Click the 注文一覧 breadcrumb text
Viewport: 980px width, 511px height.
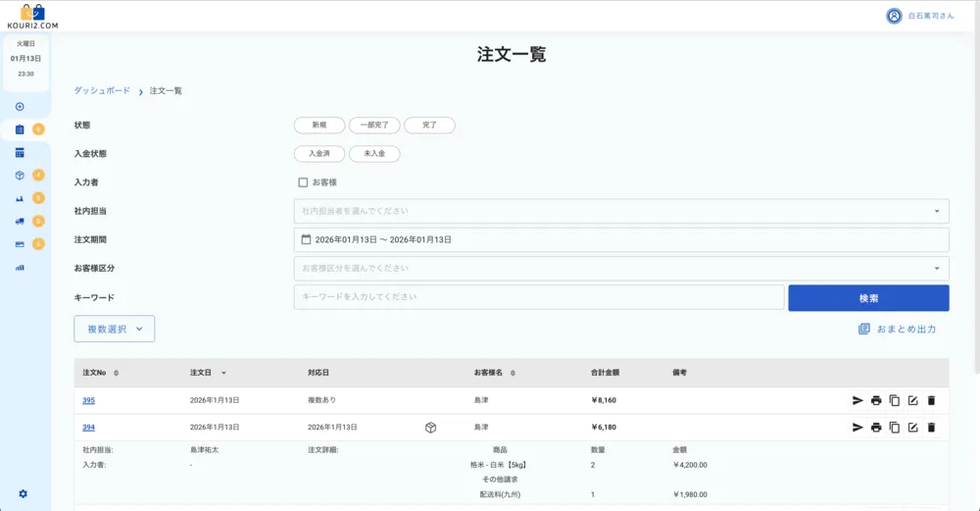click(166, 90)
